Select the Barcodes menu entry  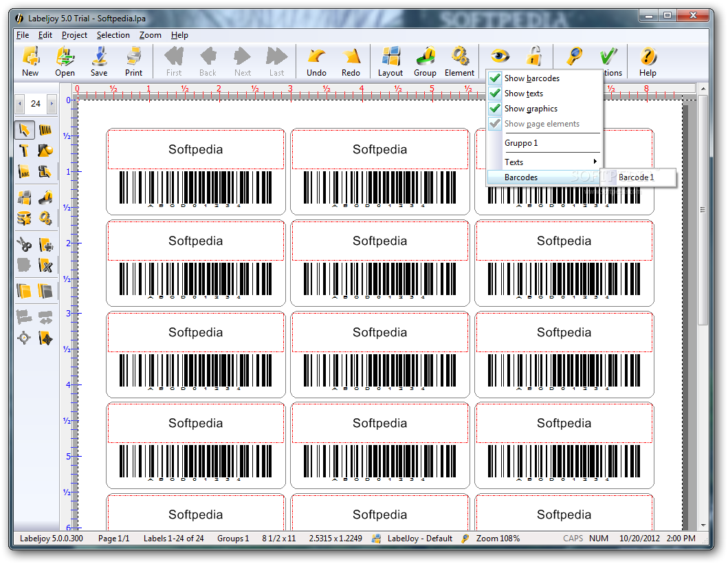(544, 177)
